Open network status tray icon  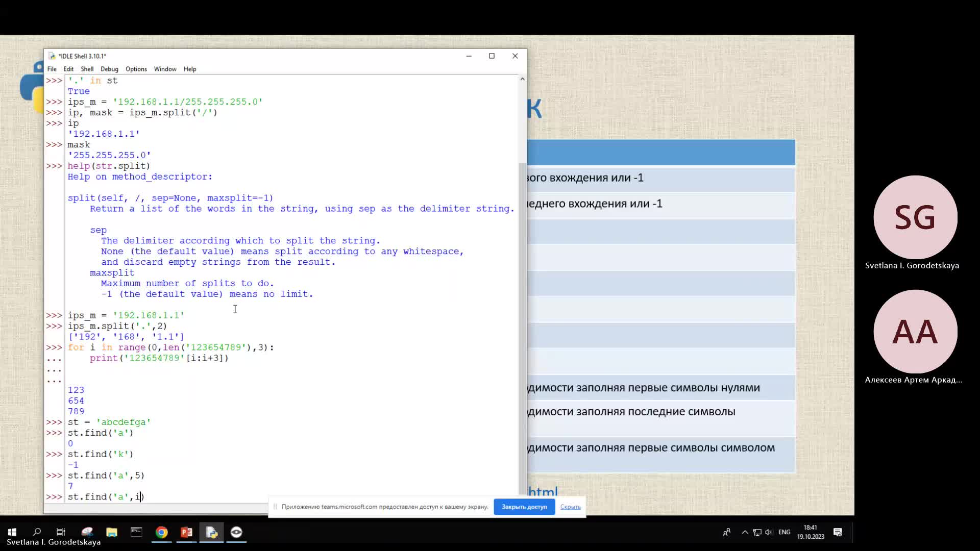tap(757, 532)
